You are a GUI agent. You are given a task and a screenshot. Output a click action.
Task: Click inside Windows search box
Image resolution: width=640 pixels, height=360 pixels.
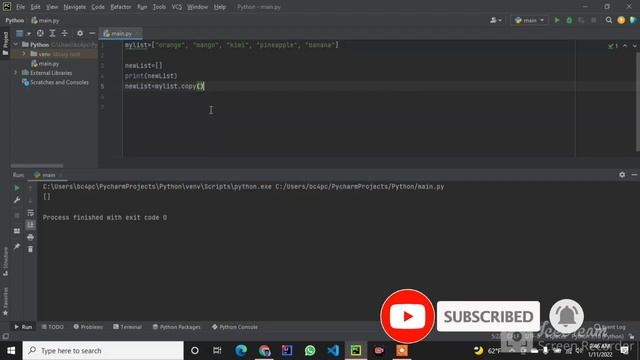coord(103,351)
